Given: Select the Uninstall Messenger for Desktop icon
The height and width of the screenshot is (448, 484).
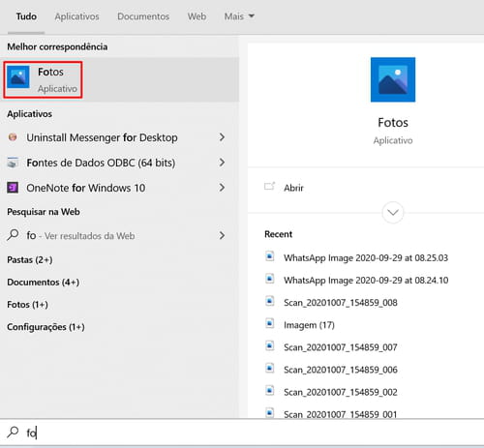Looking at the screenshot, I should (13, 137).
